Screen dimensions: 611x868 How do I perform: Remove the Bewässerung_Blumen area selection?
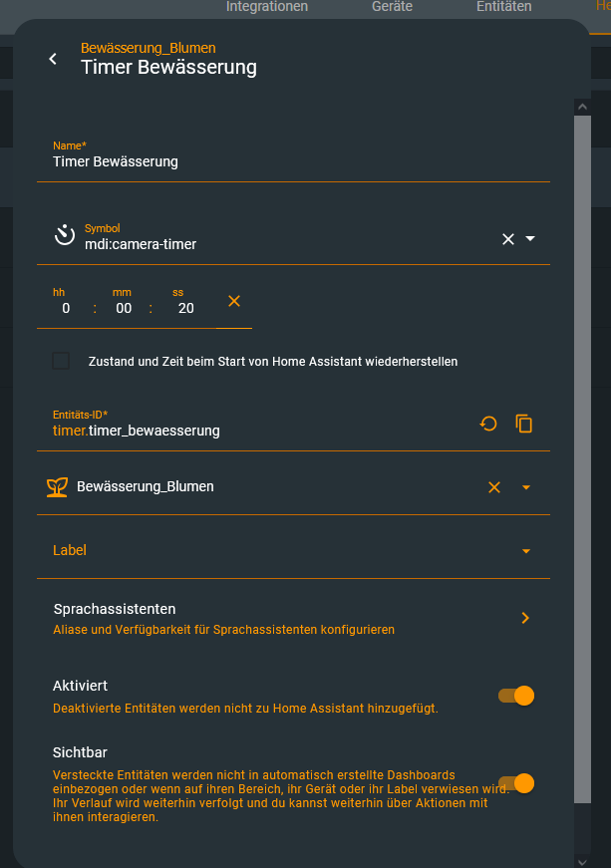[493, 487]
